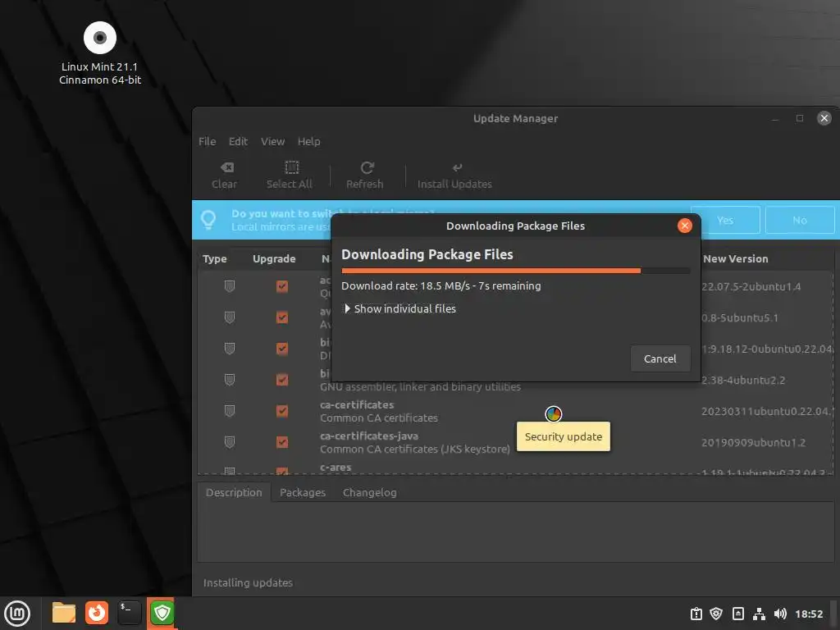Click the update shield tray icon

716,614
